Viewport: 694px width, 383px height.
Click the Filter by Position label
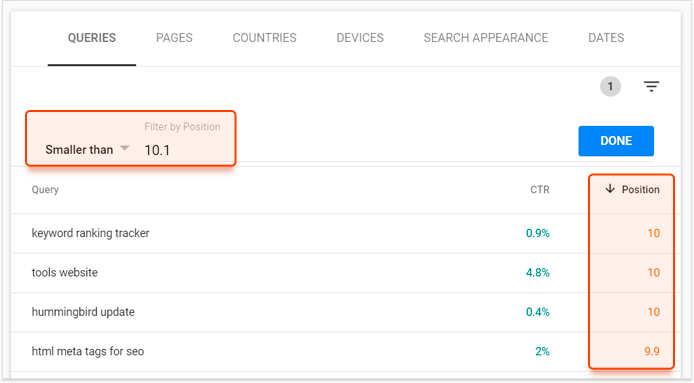[x=182, y=127]
